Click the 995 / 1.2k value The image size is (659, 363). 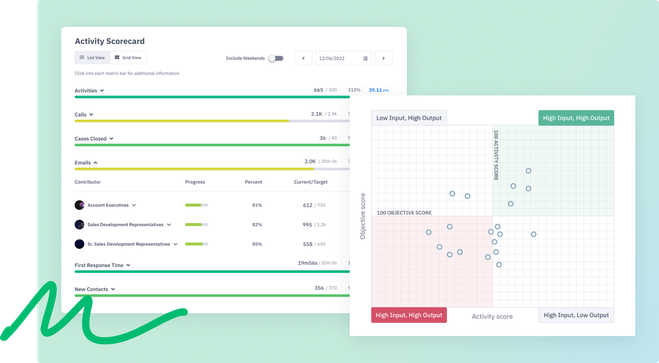tap(314, 225)
